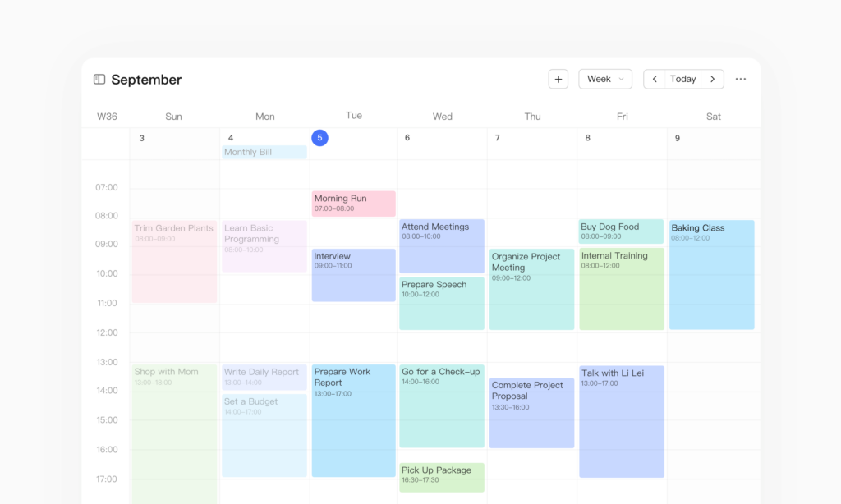Click the Sun column header

coord(174,117)
